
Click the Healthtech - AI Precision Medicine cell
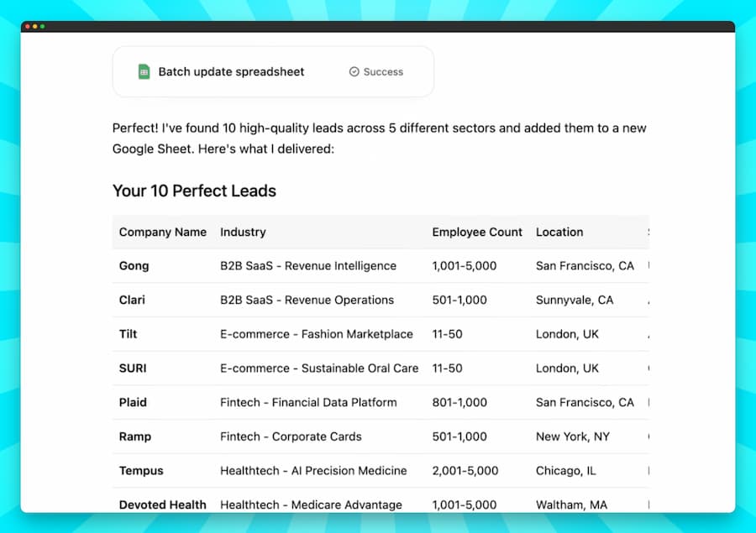[313, 471]
